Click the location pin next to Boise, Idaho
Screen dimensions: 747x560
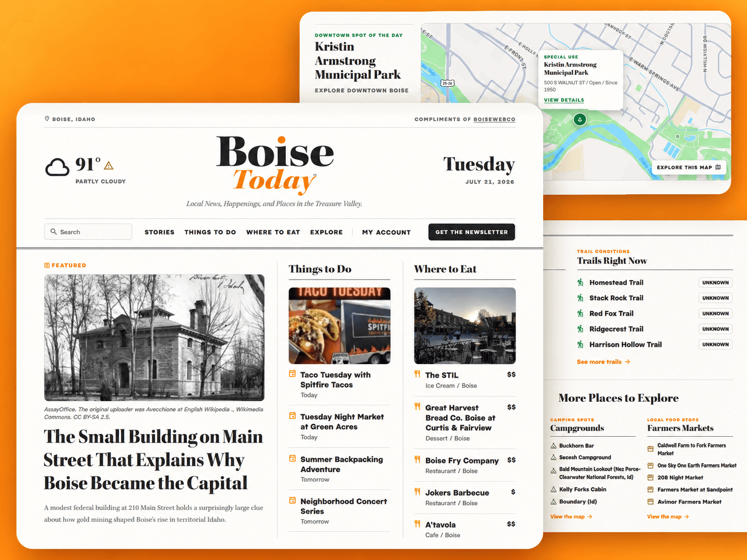tap(47, 119)
